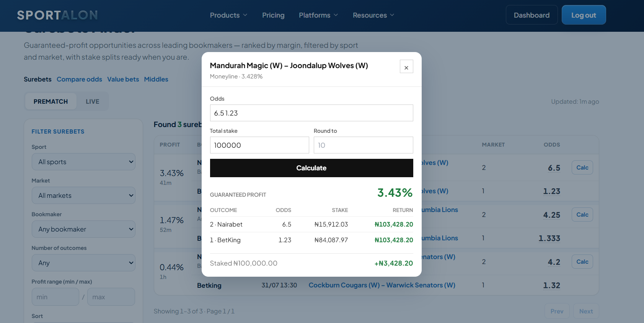Select the Surebets tab
The height and width of the screenshot is (323, 644).
[37, 79]
